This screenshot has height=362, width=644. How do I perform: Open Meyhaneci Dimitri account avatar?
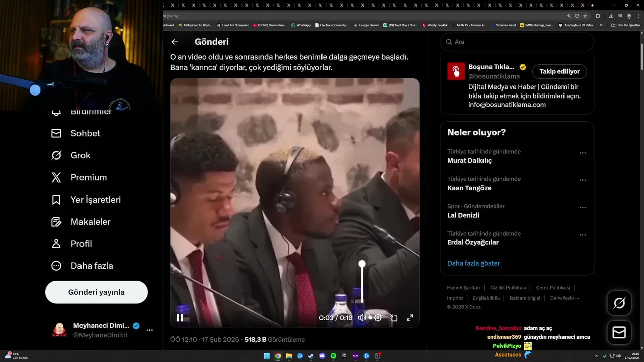pos(59,330)
